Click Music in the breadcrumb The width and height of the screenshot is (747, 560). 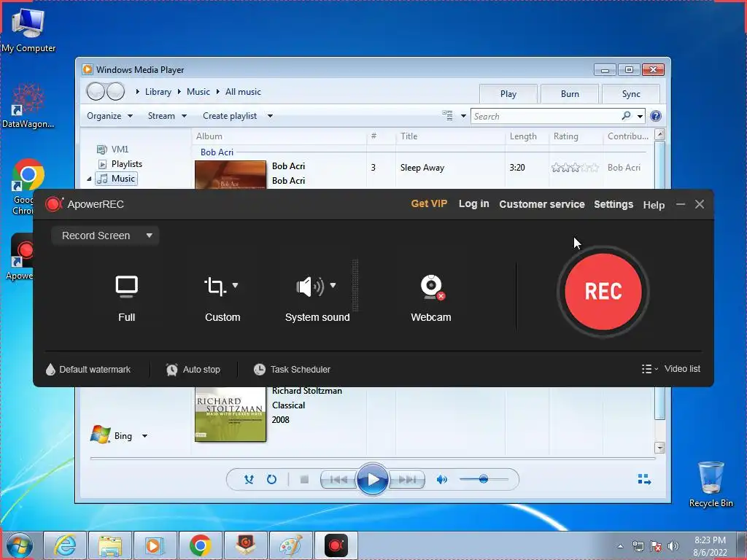click(x=198, y=92)
